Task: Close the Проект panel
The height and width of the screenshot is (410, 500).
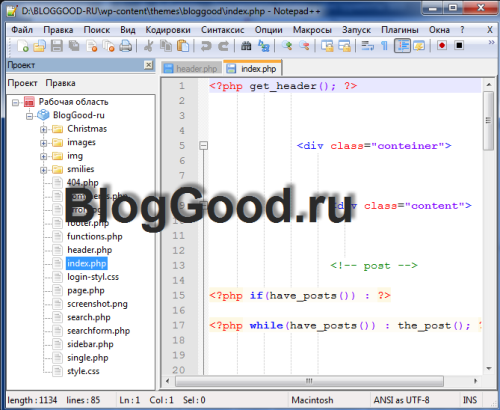Action: point(149,65)
